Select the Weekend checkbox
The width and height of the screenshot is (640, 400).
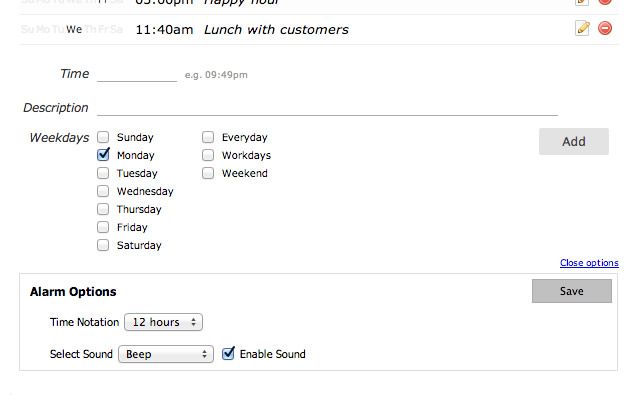pyautogui.click(x=208, y=174)
